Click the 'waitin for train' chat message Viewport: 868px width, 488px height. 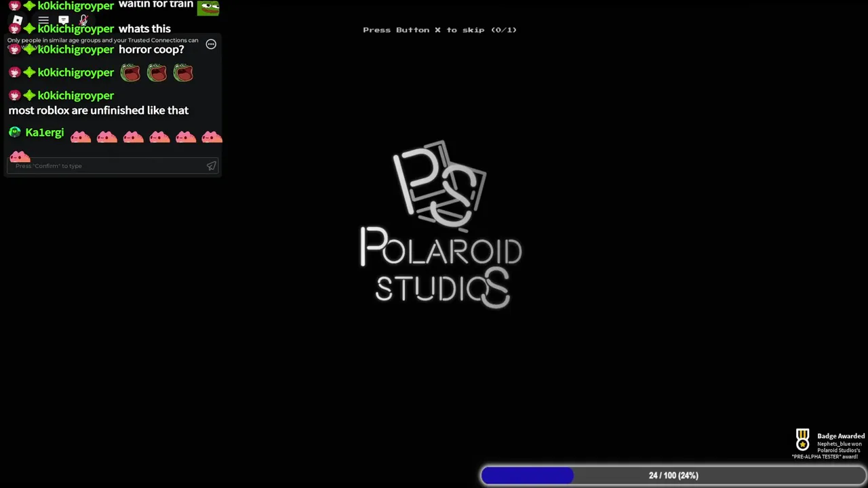pyautogui.click(x=156, y=5)
